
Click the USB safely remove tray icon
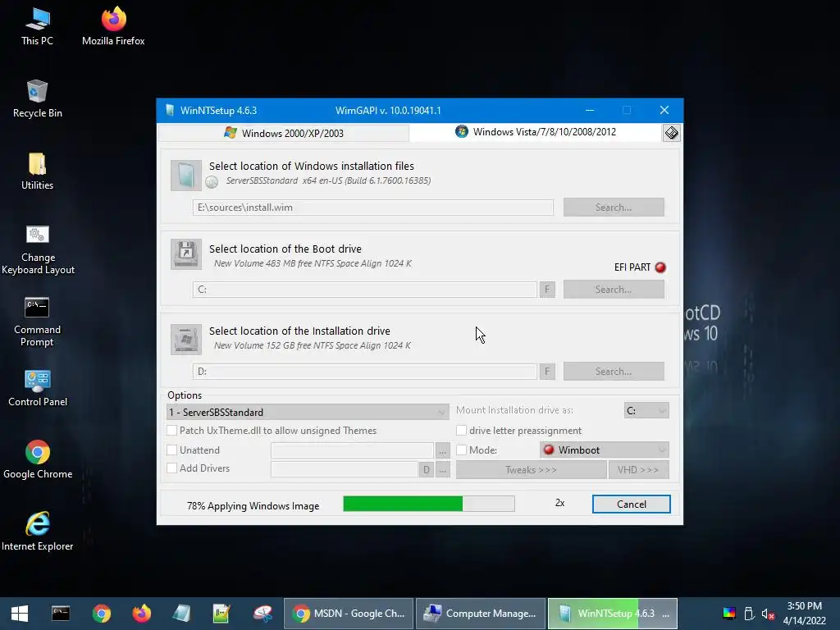(750, 614)
